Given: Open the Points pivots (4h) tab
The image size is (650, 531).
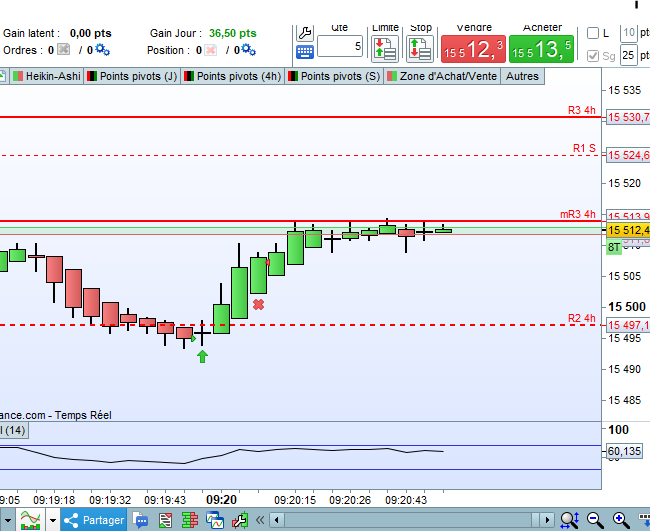Looking at the screenshot, I should point(233,76).
